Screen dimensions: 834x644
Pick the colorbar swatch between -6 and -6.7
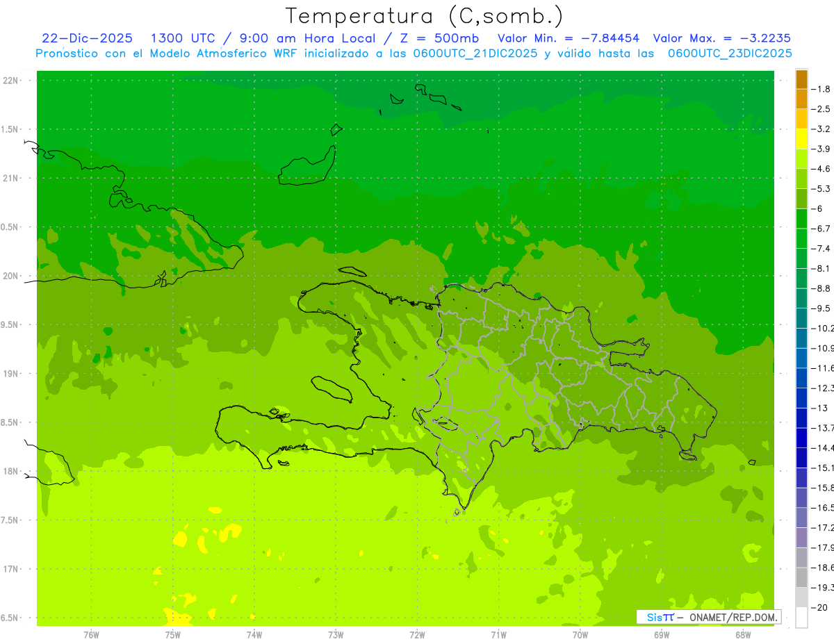[801, 220]
